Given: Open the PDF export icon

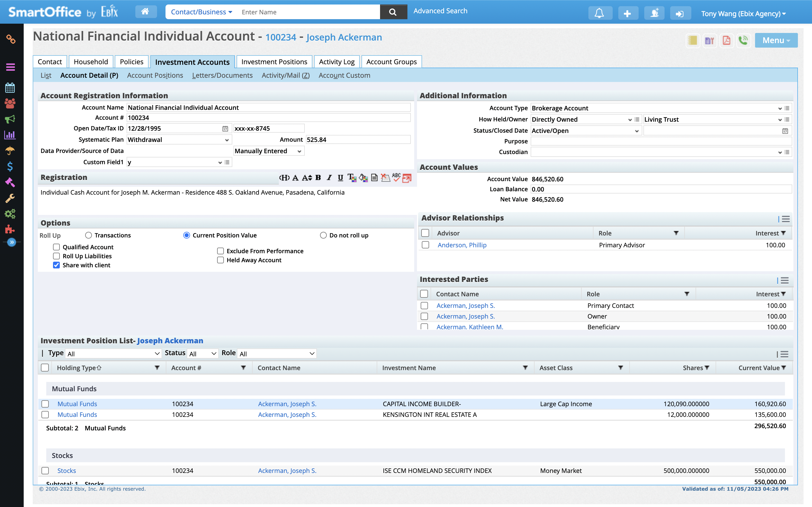Looking at the screenshot, I should tap(727, 41).
